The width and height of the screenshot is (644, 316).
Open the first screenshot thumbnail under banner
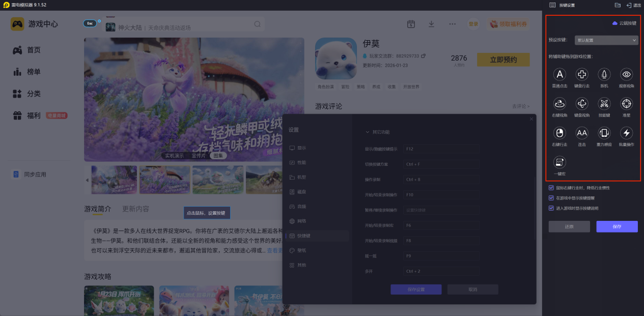click(114, 180)
